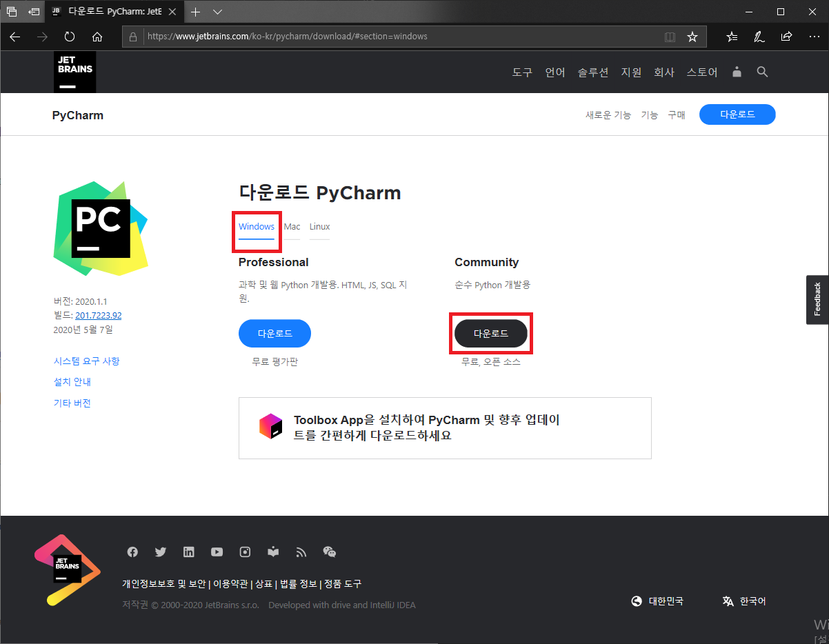The height and width of the screenshot is (644, 829).
Task: Open the 도구 menu
Action: pos(522,72)
